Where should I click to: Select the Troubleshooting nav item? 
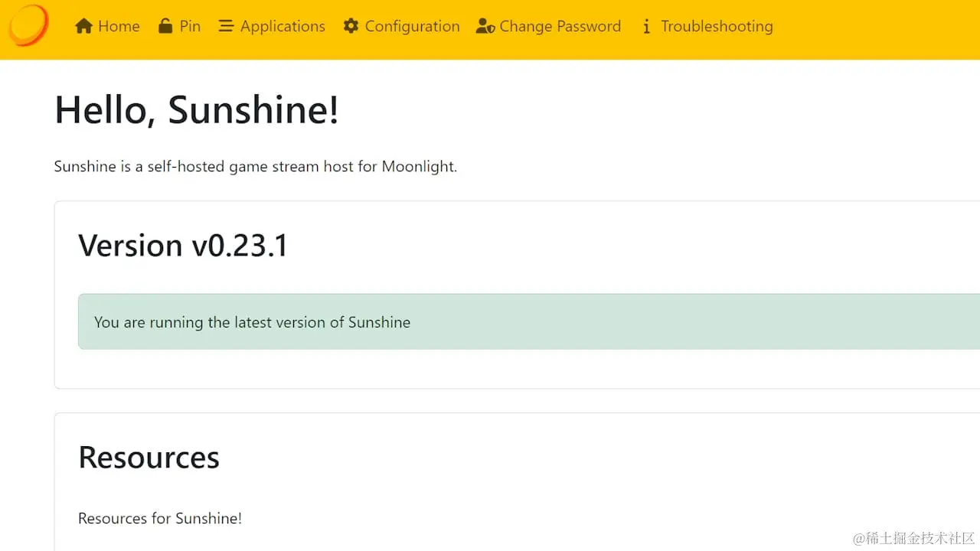tap(707, 26)
